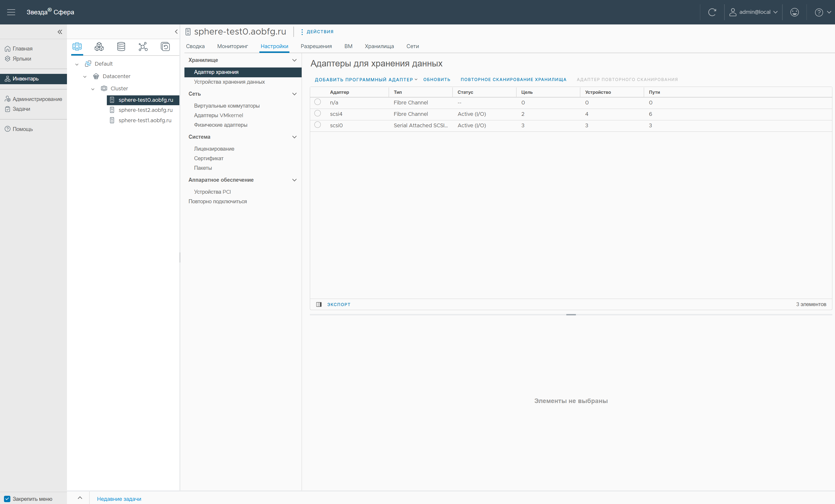The width and height of the screenshot is (835, 504).
Task: Click the global refresh icon in header
Action: [712, 12]
